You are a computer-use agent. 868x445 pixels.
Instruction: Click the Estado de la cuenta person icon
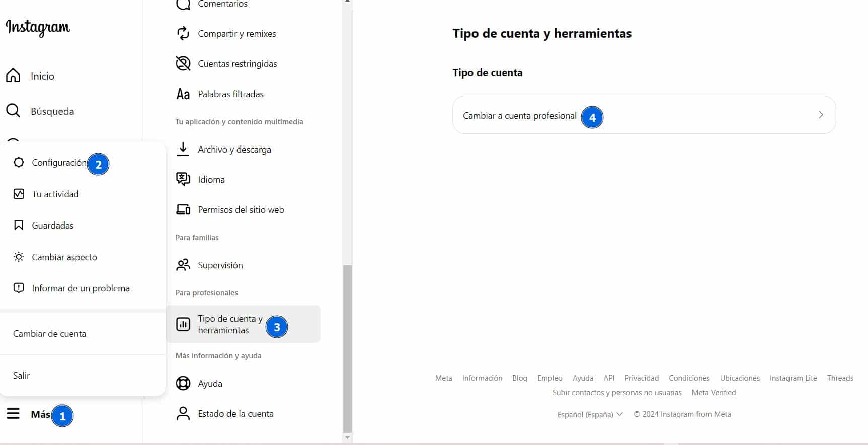click(x=183, y=413)
